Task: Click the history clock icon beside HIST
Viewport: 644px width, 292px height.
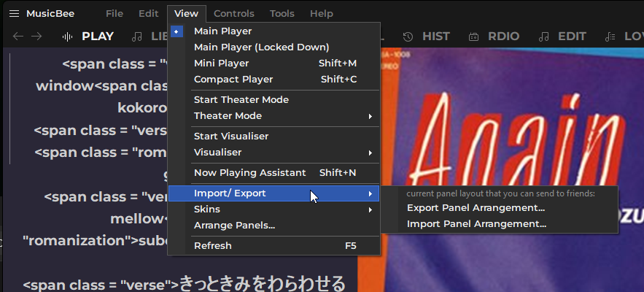Action: click(x=408, y=36)
